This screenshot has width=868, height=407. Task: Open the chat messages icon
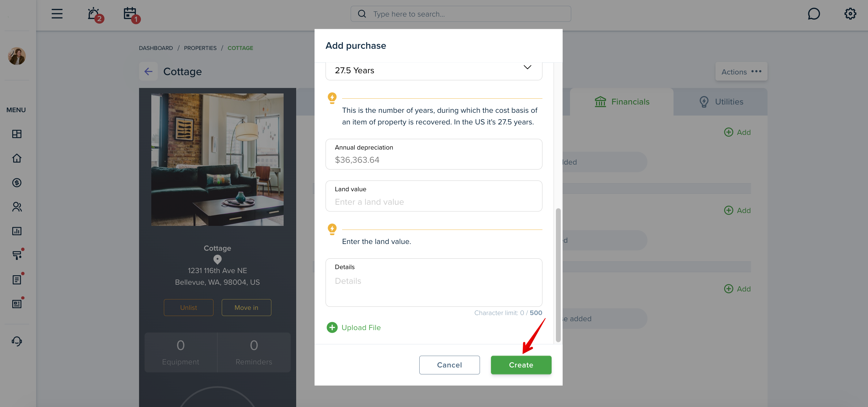[813, 14]
